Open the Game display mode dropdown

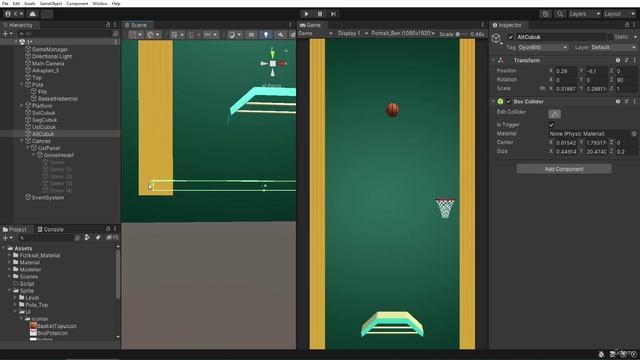(x=316, y=33)
